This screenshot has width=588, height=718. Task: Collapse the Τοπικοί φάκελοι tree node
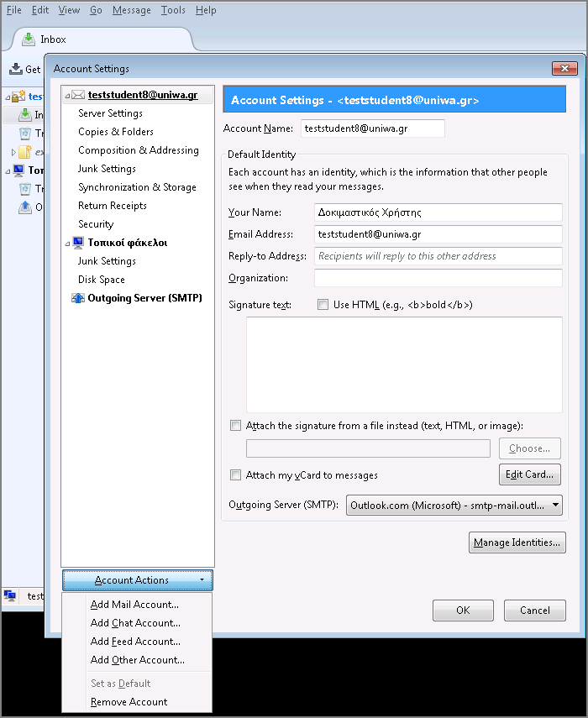coord(67,244)
